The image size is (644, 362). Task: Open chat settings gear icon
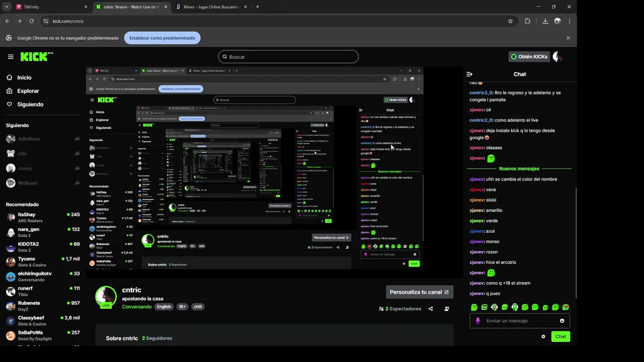(x=543, y=336)
